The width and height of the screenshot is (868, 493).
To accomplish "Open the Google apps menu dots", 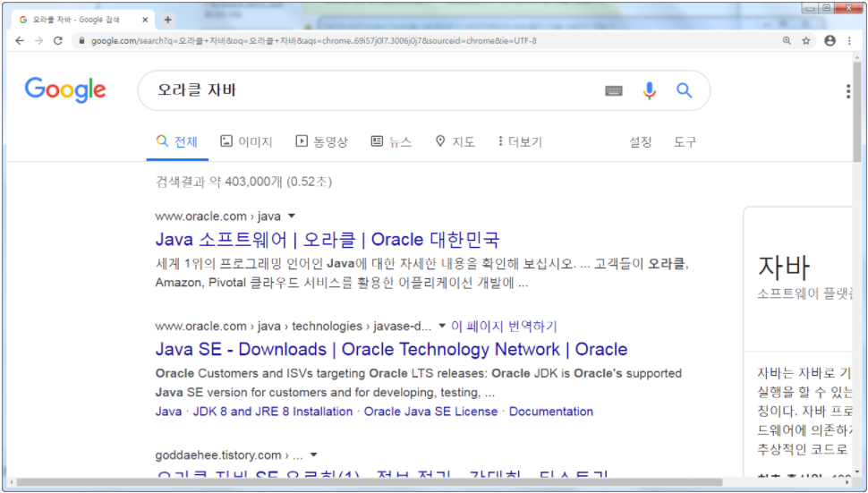I will coord(848,91).
